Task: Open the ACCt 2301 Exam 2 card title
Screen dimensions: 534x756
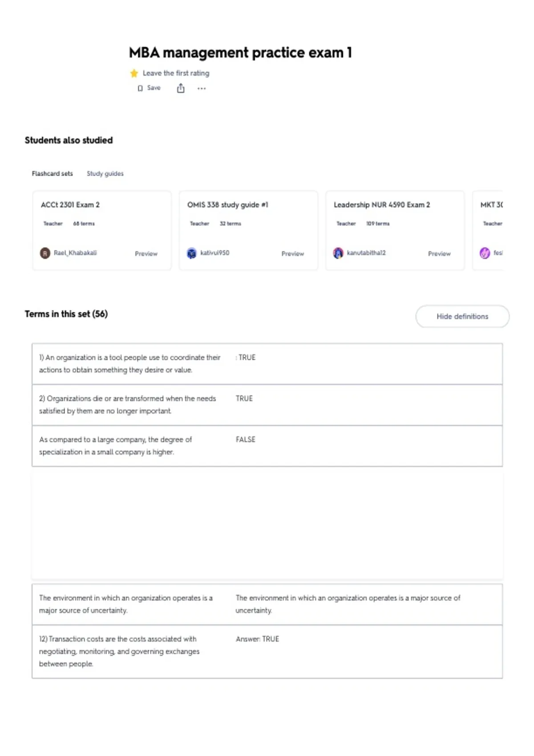Action: 70,205
